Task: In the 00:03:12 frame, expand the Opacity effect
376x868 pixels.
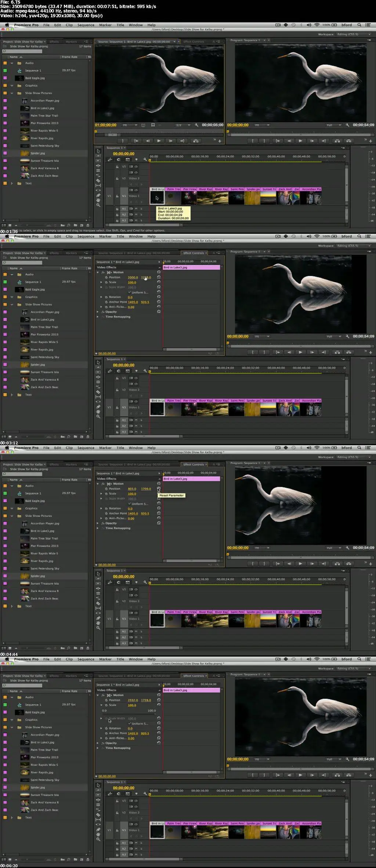Action: point(98,312)
